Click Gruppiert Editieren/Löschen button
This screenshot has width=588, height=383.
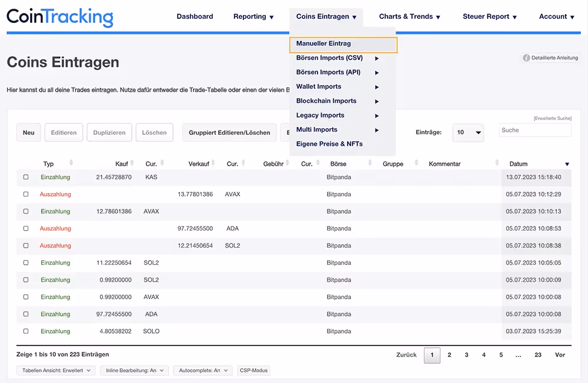click(229, 132)
